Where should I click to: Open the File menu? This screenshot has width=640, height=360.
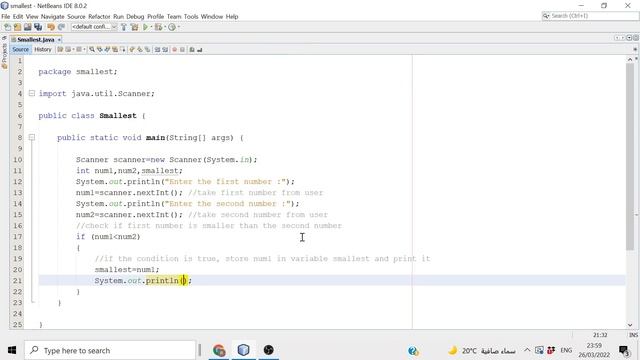tap(6, 16)
